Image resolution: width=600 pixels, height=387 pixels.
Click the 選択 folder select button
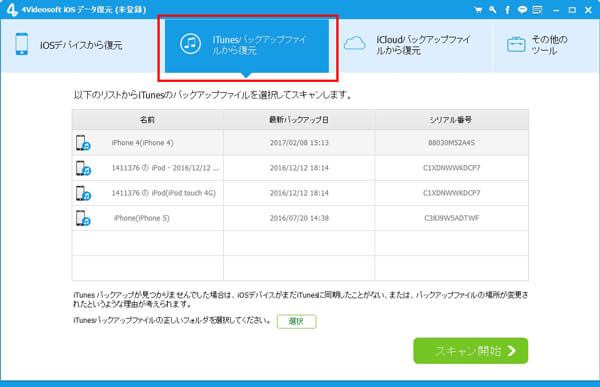click(x=297, y=322)
